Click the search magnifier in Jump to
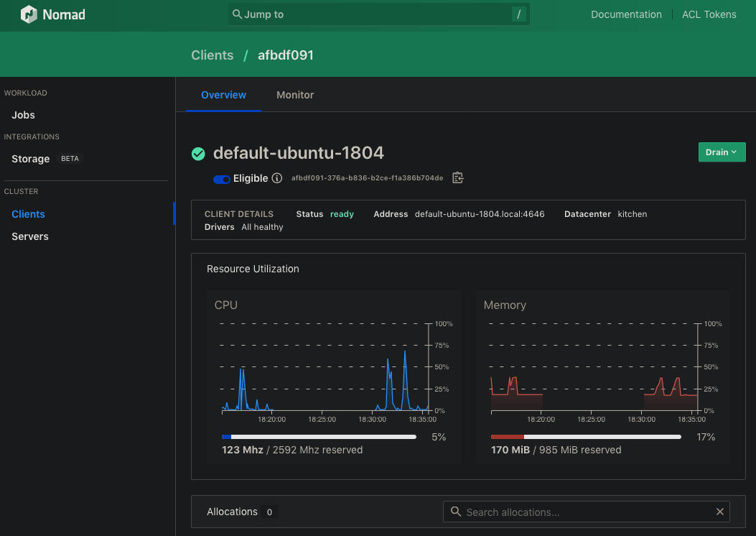756x536 pixels. 237,14
